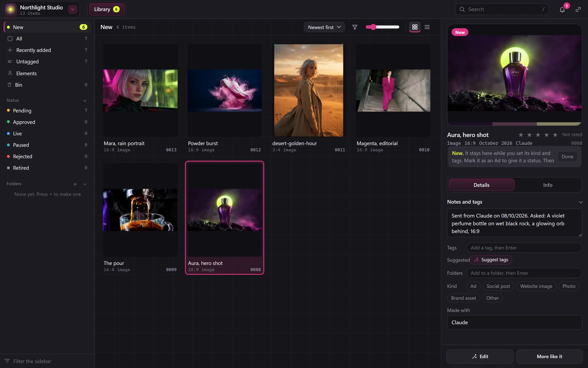Rate Aura hero shot five stars
Viewport: 588px width, 368px height.
[x=555, y=135]
